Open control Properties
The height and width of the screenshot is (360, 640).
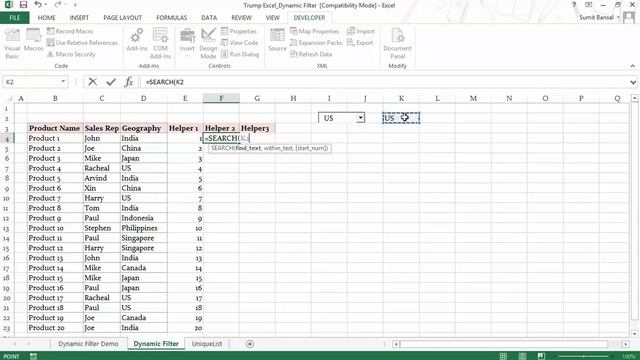239,31
